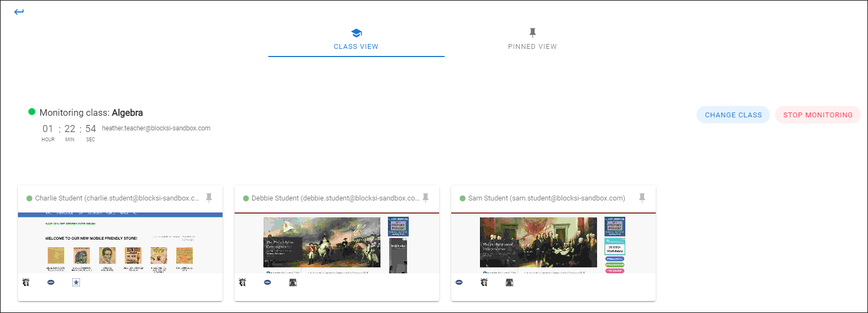Image resolution: width=868 pixels, height=313 pixels.
Task: Open Charlie's Statue of Liberty tab icon
Action: (x=26, y=282)
